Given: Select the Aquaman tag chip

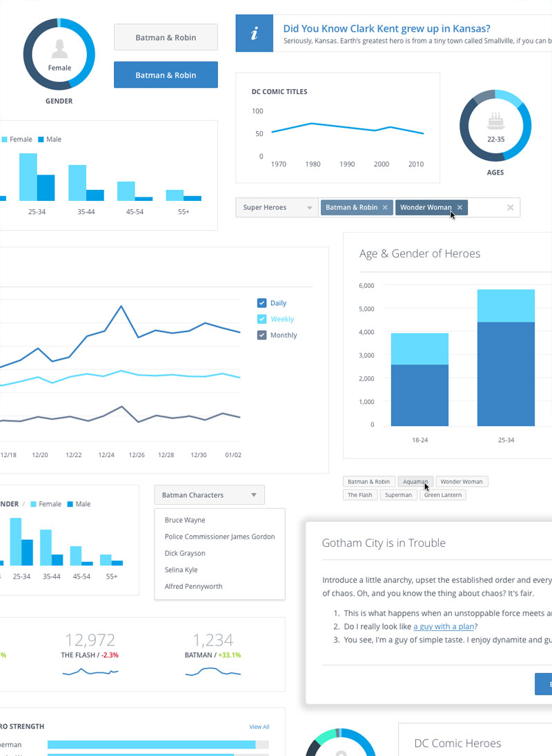Looking at the screenshot, I should tap(415, 482).
